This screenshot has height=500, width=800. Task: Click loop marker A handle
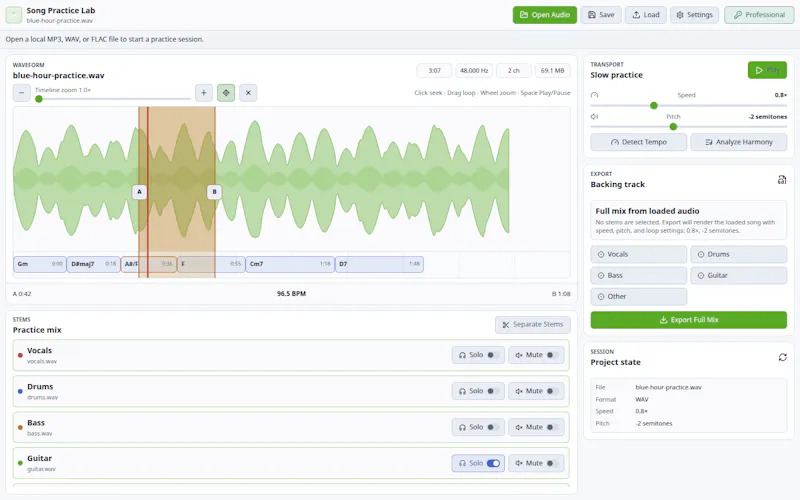tap(139, 192)
